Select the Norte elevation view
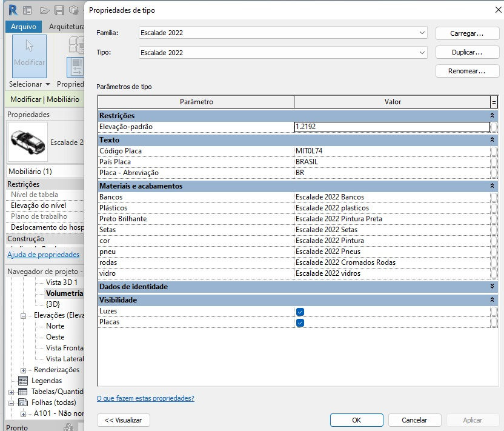 (x=55, y=326)
